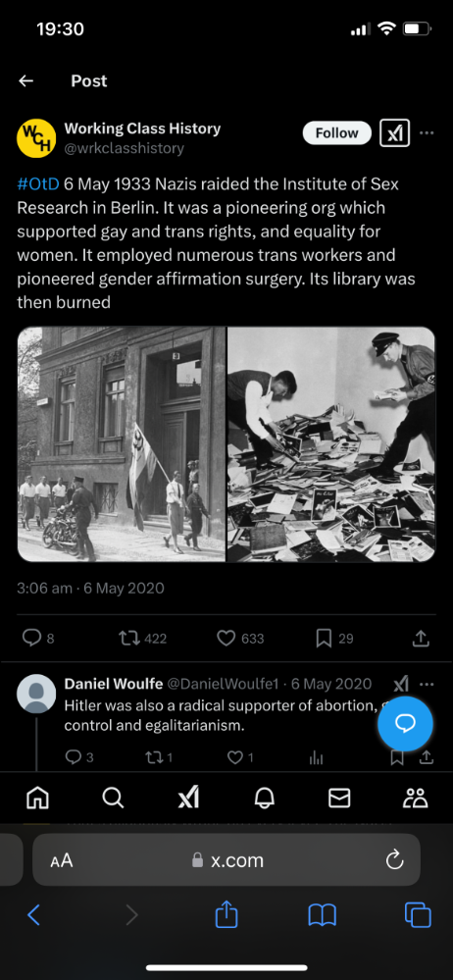This screenshot has height=980, width=453.
Task: Tap the Safari x.com address bar
Action: (226, 860)
